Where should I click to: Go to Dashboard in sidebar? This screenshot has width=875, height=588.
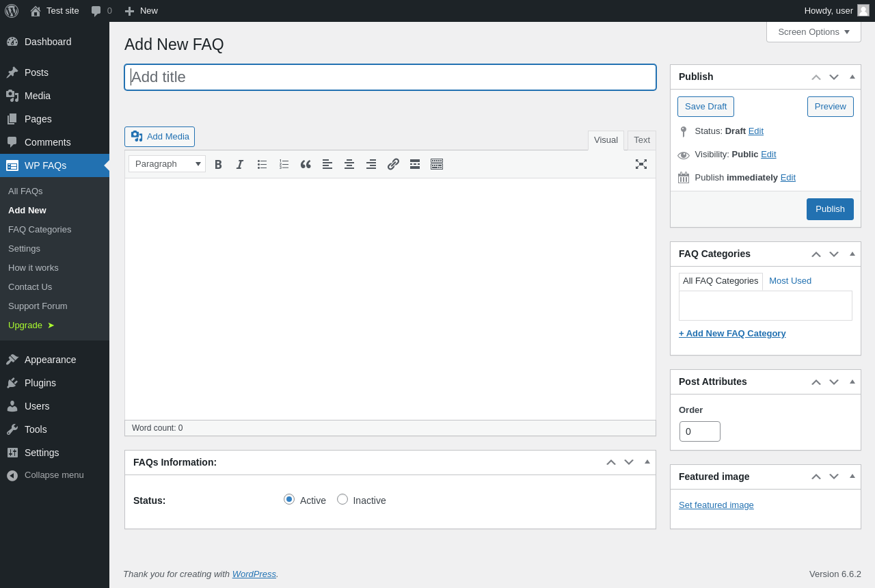point(55,42)
